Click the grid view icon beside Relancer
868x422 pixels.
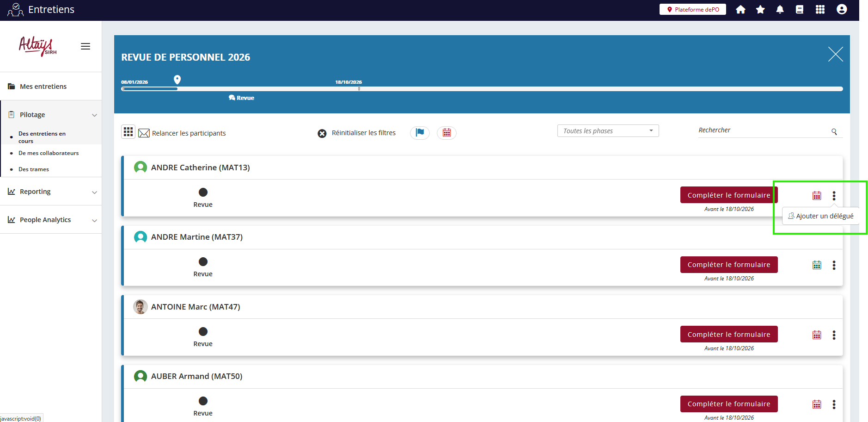click(128, 132)
